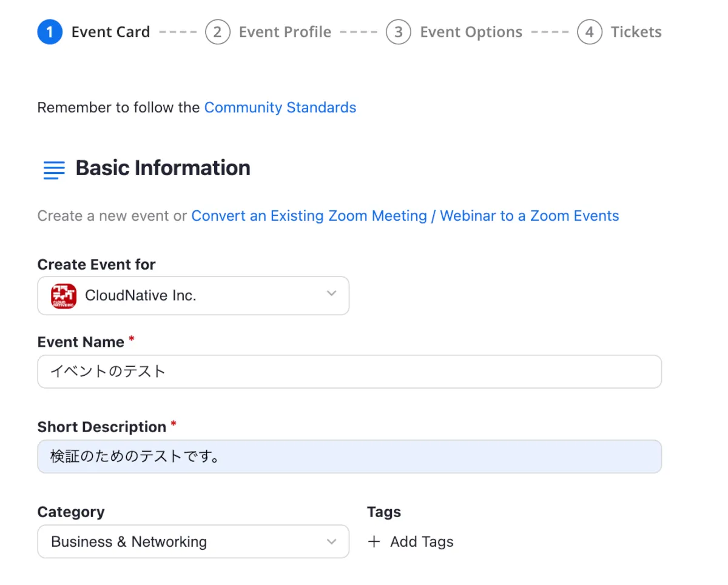Click the Basic Information lines icon

tap(54, 169)
